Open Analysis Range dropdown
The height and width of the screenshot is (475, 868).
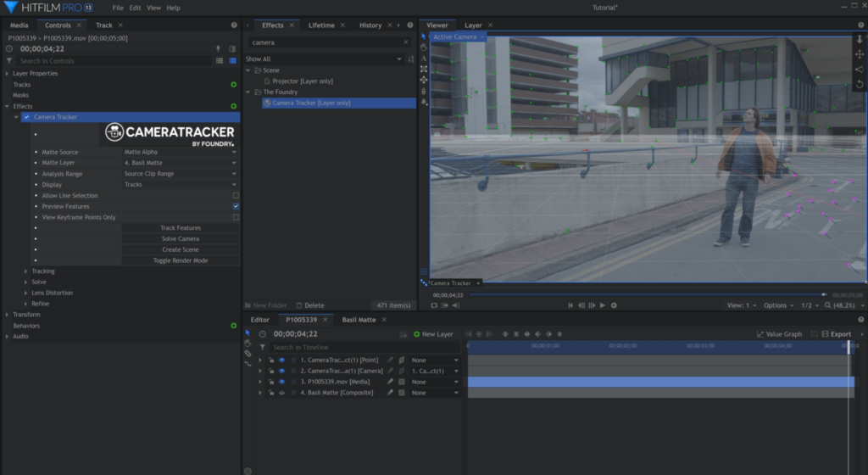tap(181, 173)
